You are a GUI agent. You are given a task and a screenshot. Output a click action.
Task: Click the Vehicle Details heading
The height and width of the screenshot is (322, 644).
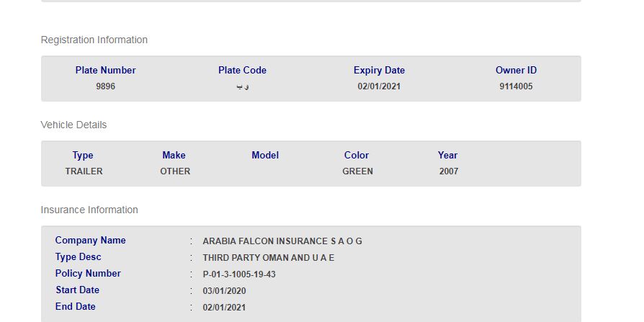[73, 125]
